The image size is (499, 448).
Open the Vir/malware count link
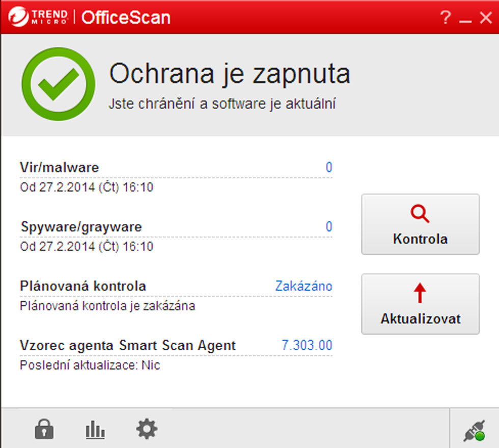tap(328, 167)
